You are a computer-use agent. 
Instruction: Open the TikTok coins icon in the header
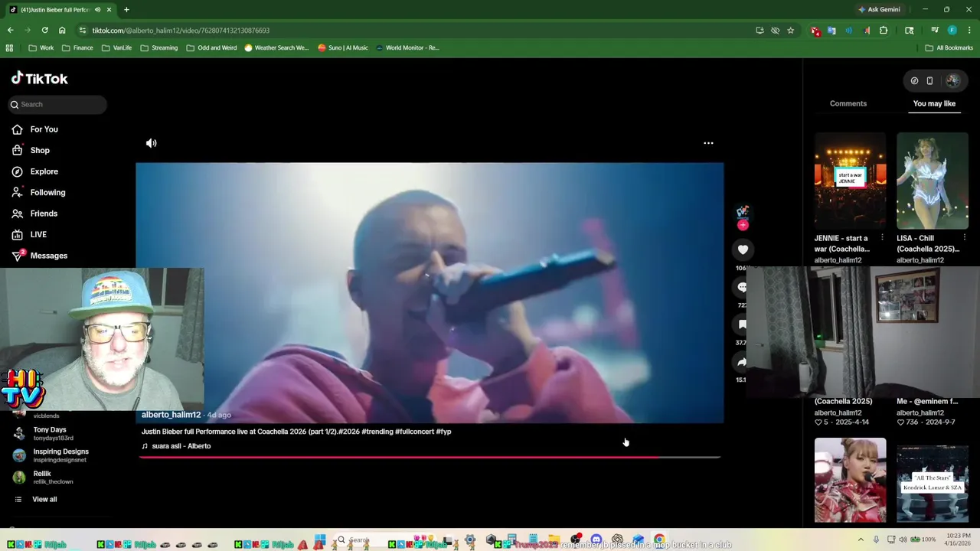tap(914, 80)
